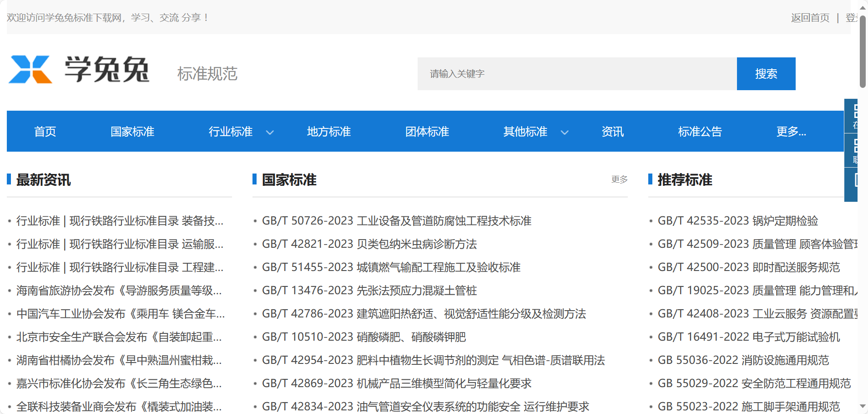Click the scrollbar down arrow
Image resolution: width=868 pixels, height=414 pixels.
(x=863, y=406)
